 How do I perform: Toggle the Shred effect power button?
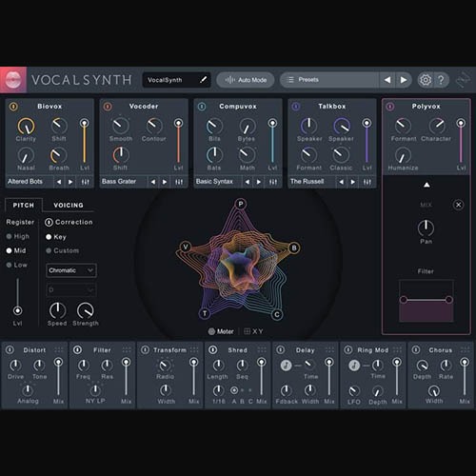(x=213, y=349)
